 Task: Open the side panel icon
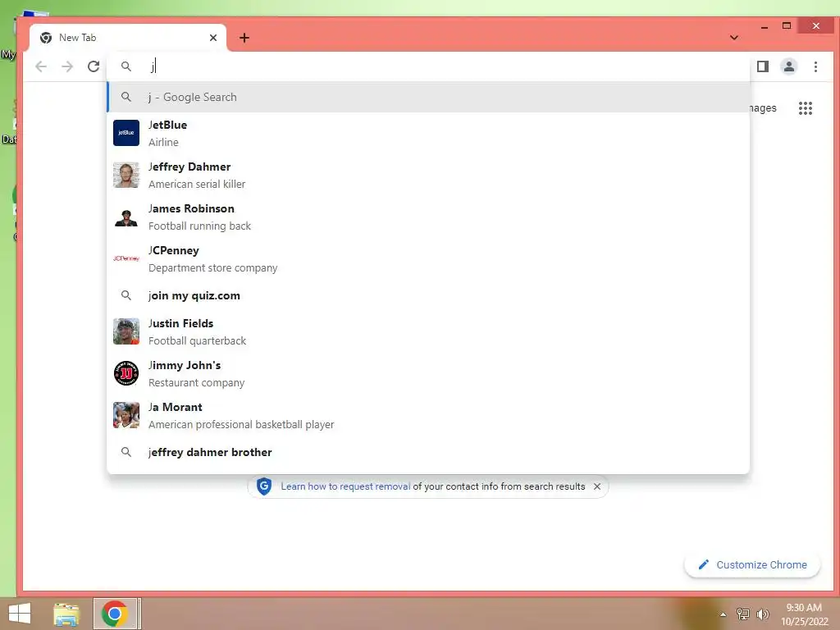[763, 66]
